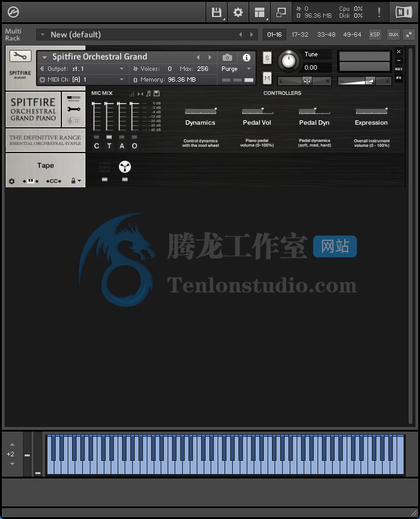Adjust the Expression controller slider
This screenshot has width=420, height=519.
pyautogui.click(x=371, y=111)
